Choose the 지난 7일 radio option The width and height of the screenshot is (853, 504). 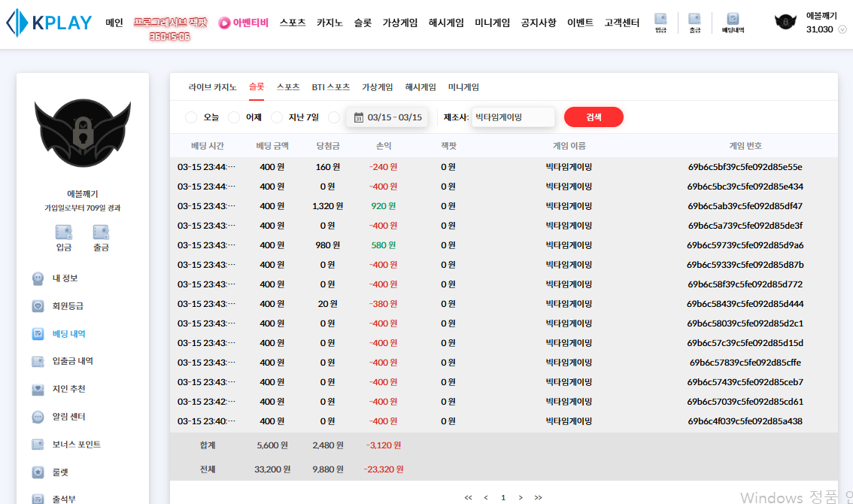[x=277, y=117]
